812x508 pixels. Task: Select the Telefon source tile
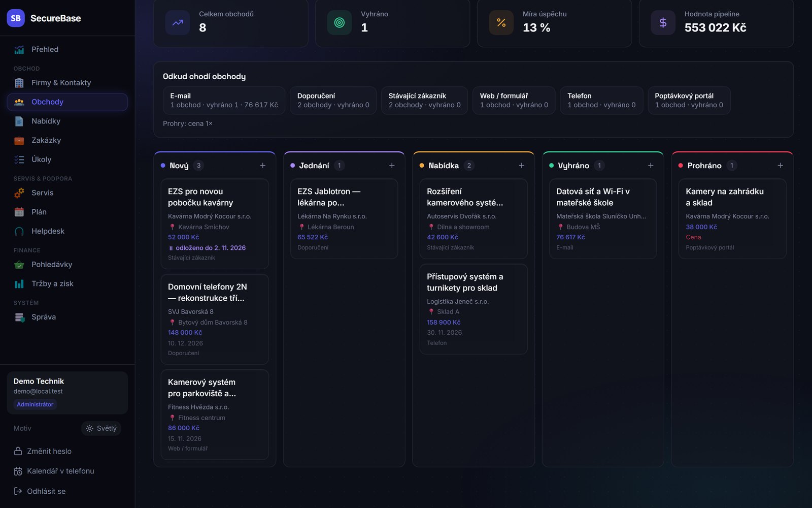(601, 101)
